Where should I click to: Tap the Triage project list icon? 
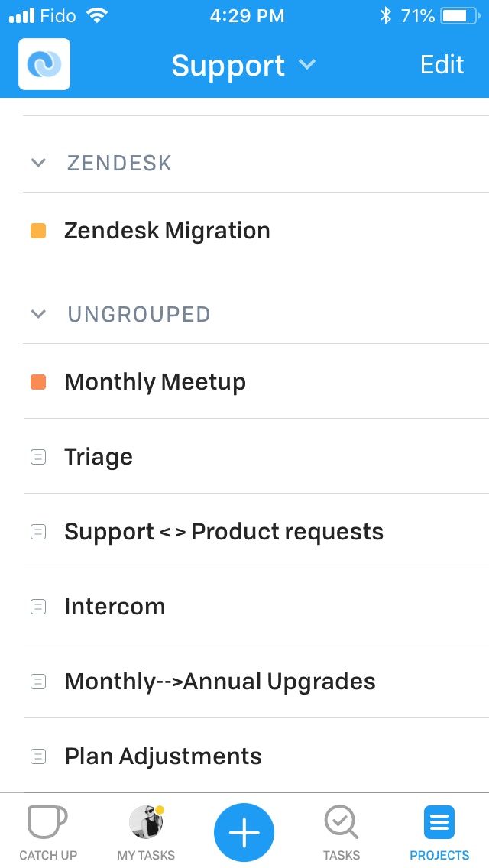tap(37, 457)
